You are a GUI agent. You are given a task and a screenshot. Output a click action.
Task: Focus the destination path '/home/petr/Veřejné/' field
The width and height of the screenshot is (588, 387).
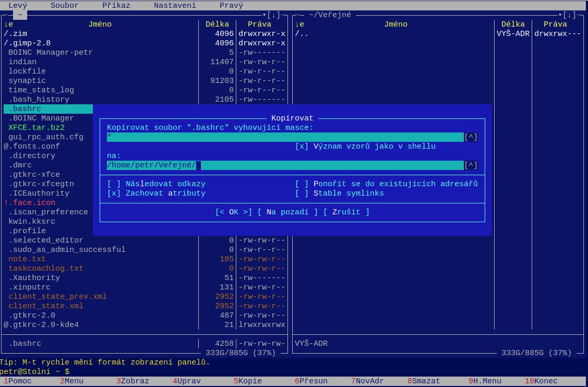285,165
